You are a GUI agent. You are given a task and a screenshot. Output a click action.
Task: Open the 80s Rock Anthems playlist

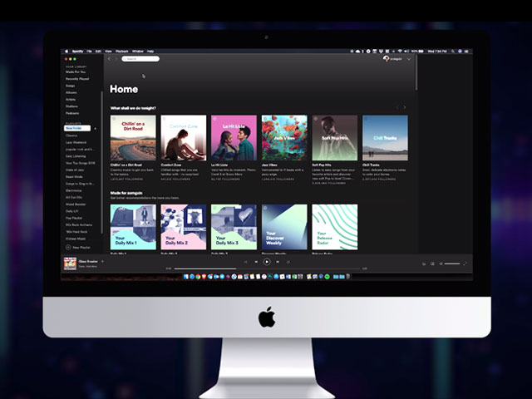pyautogui.click(x=79, y=224)
